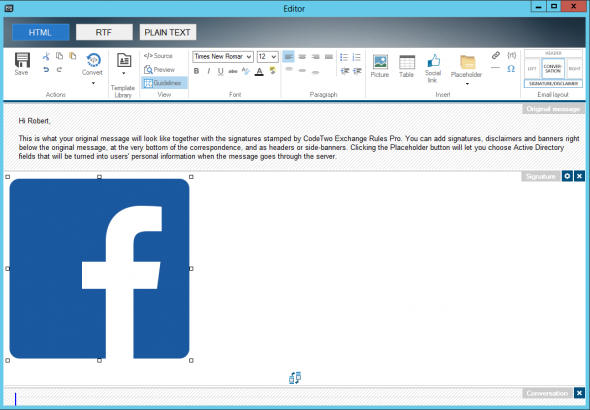Switch to the RTF tab
The width and height of the screenshot is (590, 410).
pyautogui.click(x=104, y=32)
